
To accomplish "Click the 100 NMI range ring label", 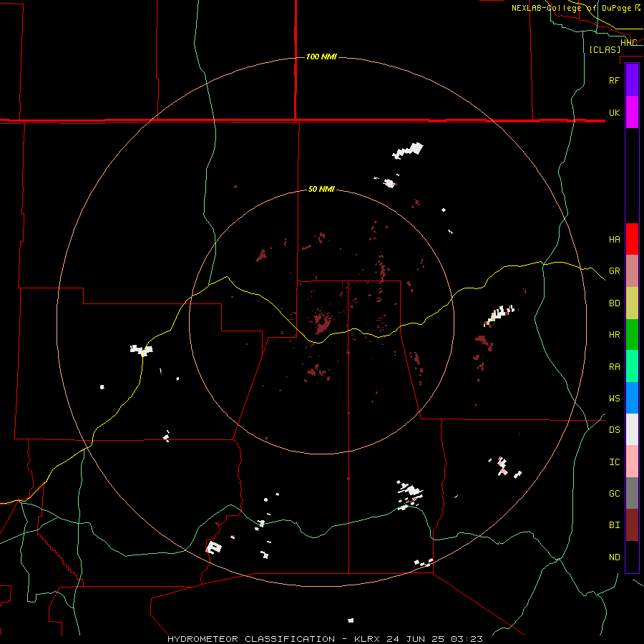I will [x=321, y=57].
